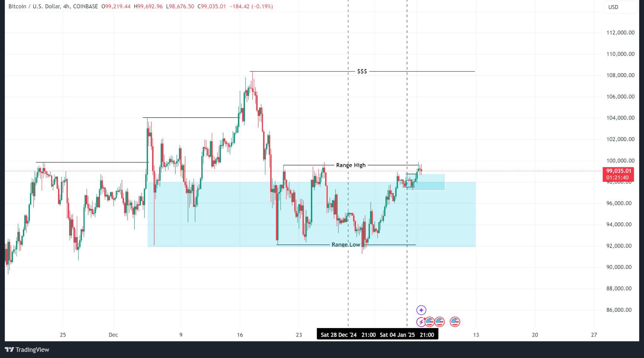644x358 pixels.
Task: Click the low value L98,676.50
Action: pos(180,6)
